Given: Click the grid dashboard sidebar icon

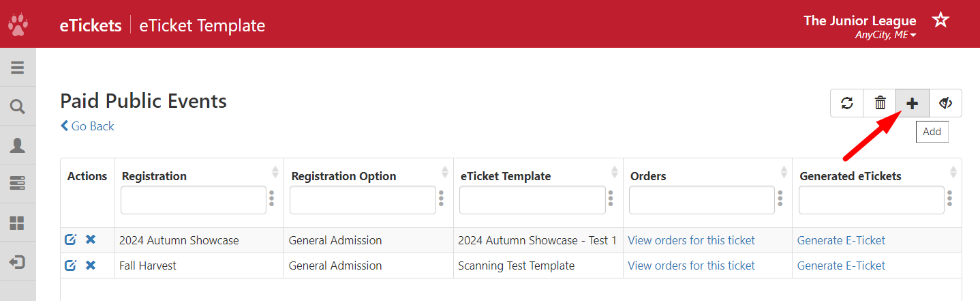Looking at the screenshot, I should click(18, 223).
